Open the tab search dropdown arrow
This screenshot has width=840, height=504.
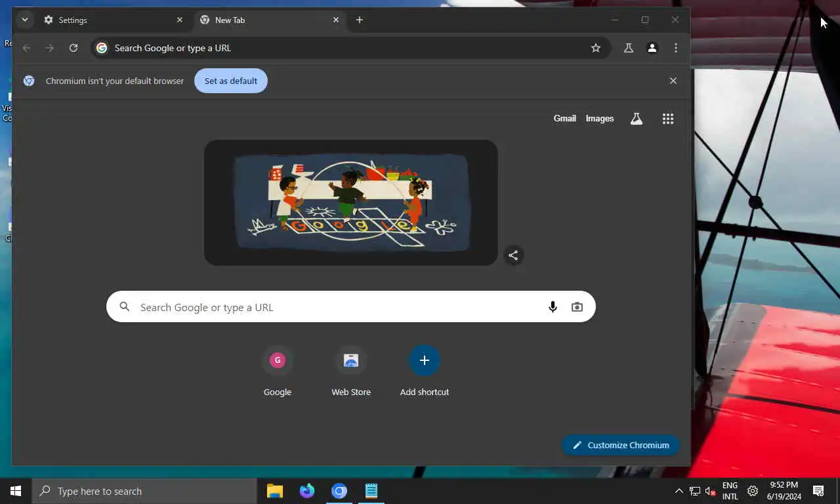tap(24, 20)
